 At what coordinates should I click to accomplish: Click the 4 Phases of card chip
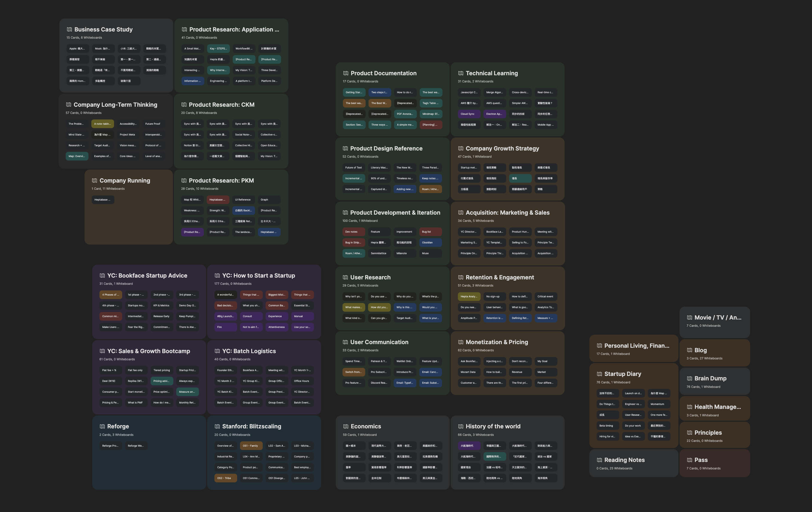pyautogui.click(x=110, y=295)
